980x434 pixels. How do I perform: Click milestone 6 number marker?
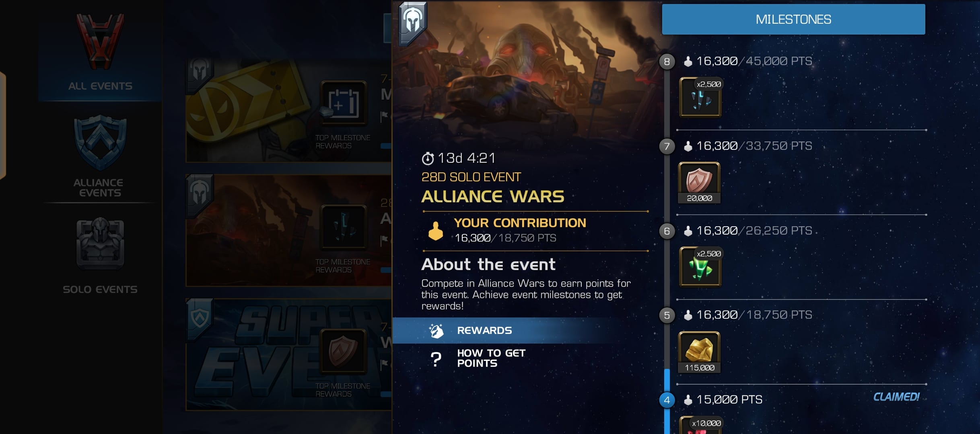pos(667,231)
